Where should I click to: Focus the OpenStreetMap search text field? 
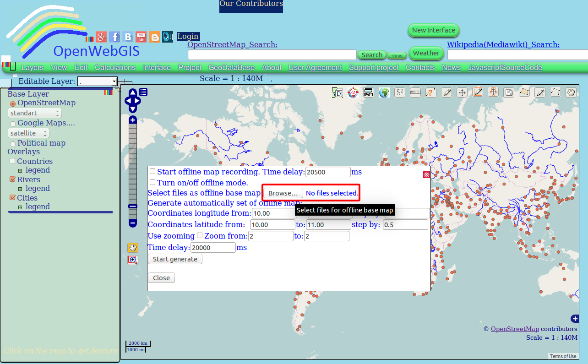(272, 55)
